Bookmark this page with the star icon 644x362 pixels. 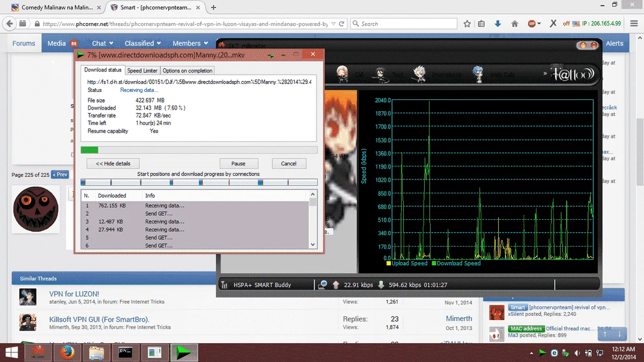point(467,24)
